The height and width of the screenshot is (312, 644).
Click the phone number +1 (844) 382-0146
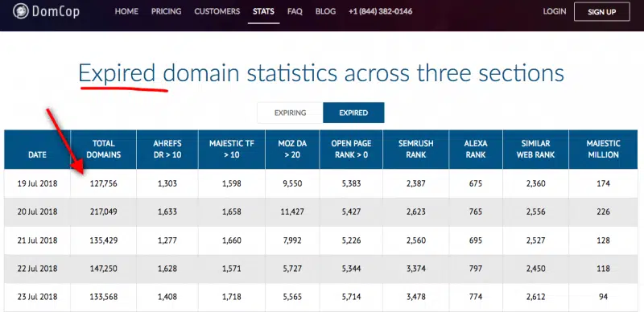point(380,11)
